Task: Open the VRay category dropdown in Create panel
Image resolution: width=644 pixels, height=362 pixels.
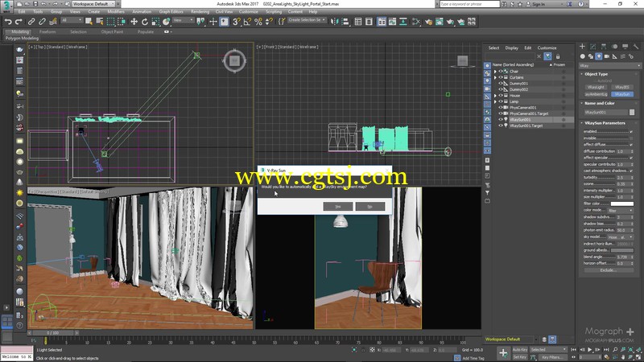Action: 610,66
